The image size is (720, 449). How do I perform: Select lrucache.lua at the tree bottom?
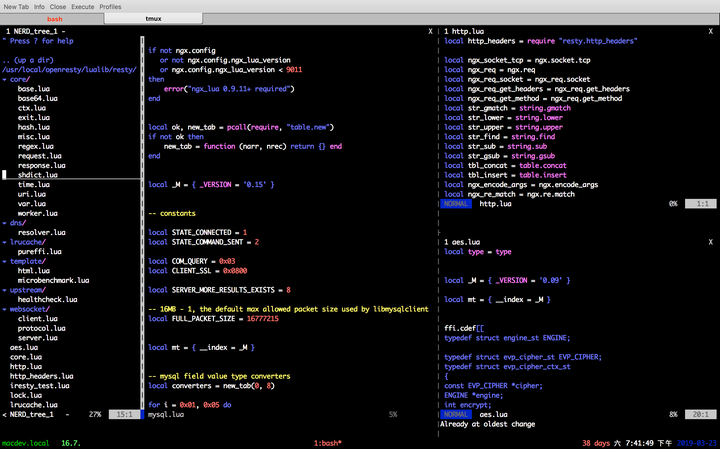tap(36, 404)
